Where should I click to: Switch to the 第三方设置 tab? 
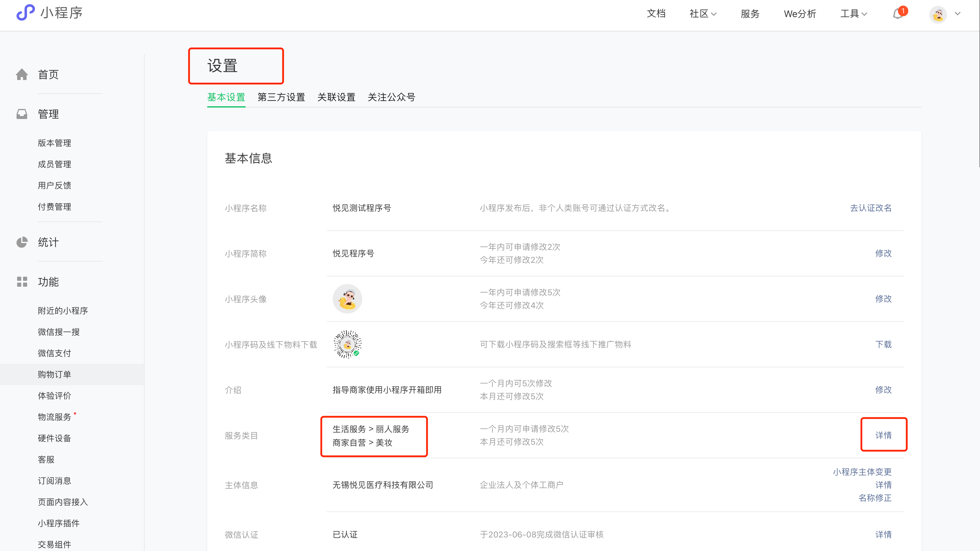281,97
